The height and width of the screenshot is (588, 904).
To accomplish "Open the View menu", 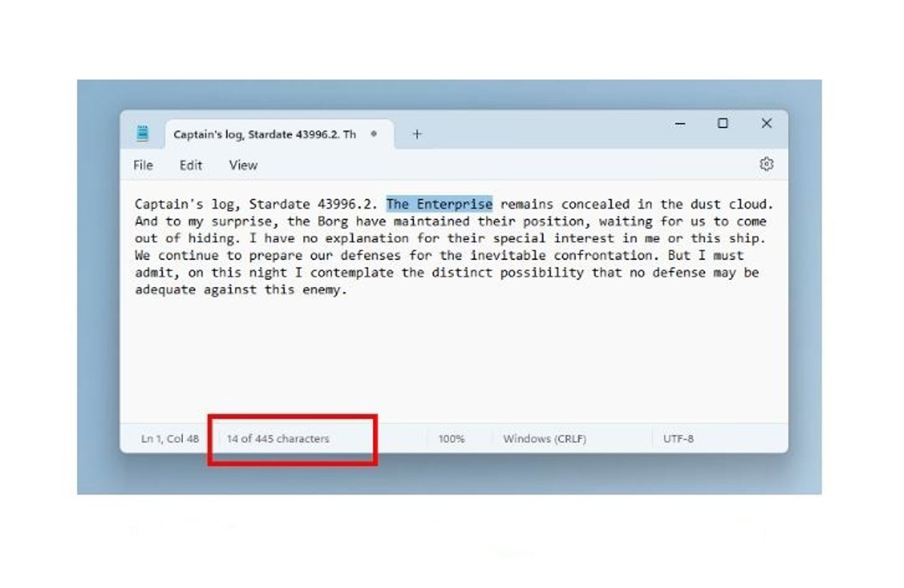I will tap(243, 165).
